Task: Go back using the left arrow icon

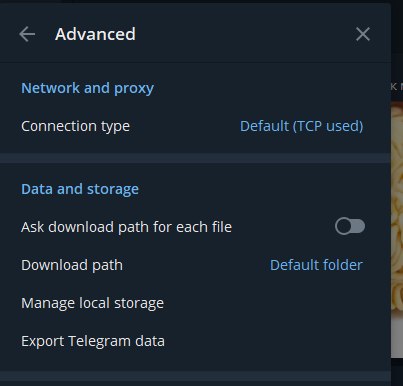Action: (x=27, y=34)
